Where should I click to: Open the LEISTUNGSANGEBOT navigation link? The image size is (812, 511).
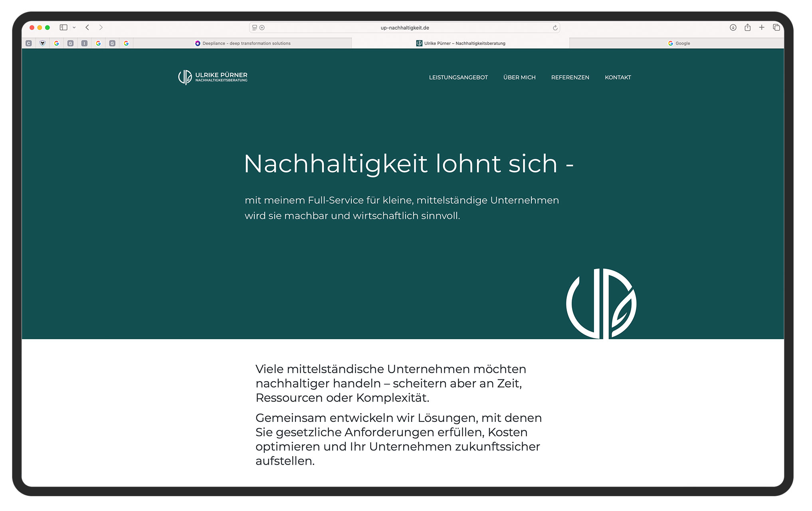point(458,77)
